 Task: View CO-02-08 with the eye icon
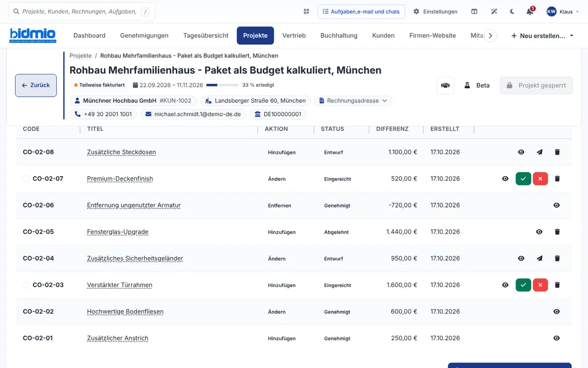point(521,152)
